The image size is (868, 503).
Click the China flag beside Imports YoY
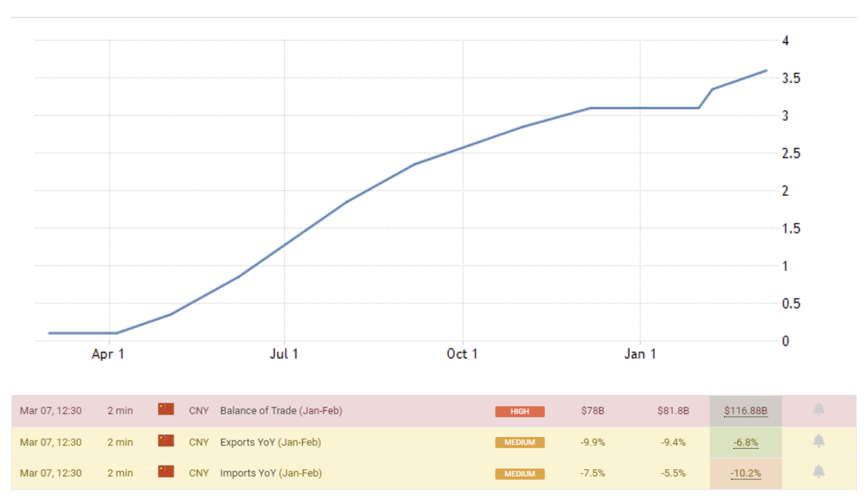click(166, 472)
